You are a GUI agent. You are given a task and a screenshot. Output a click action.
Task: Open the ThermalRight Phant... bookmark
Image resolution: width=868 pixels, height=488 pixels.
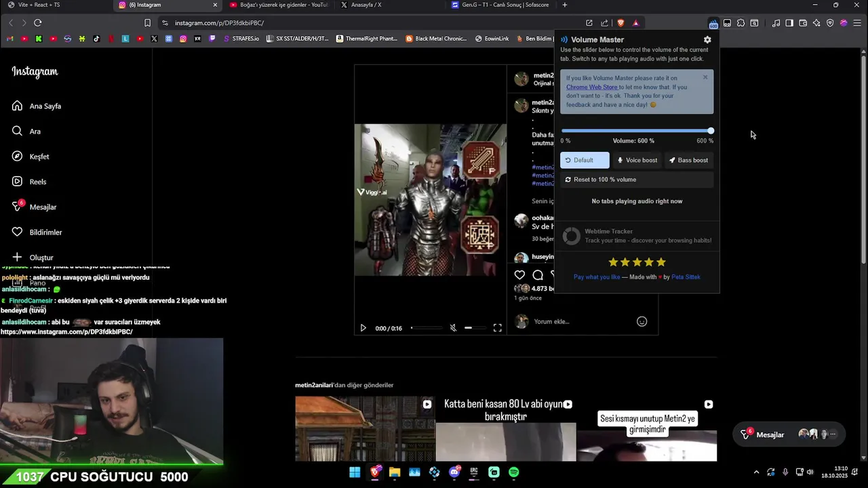coord(367,39)
